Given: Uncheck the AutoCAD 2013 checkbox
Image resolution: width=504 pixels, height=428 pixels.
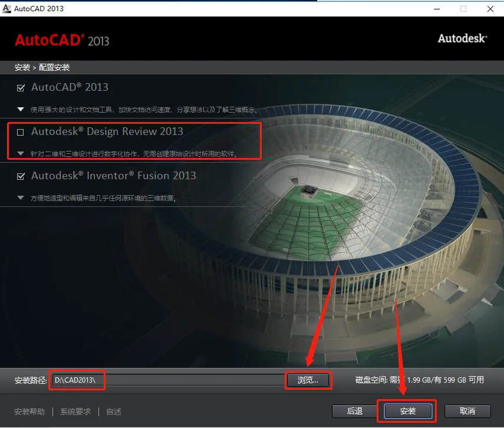Looking at the screenshot, I should tap(21, 88).
